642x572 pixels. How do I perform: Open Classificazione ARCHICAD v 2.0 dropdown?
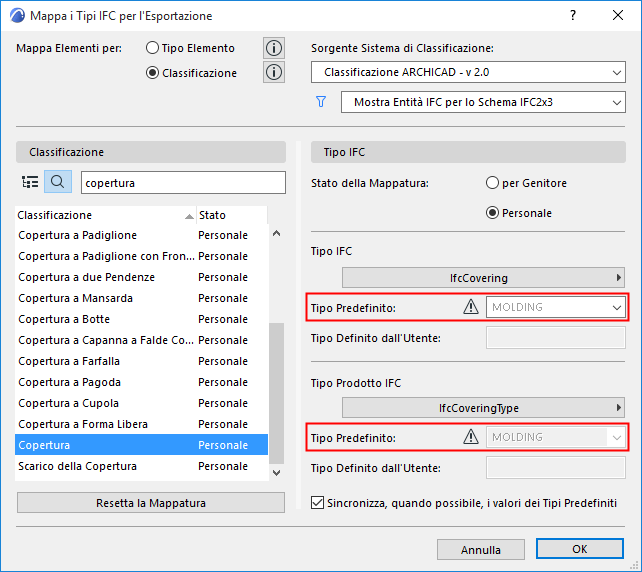(468, 72)
